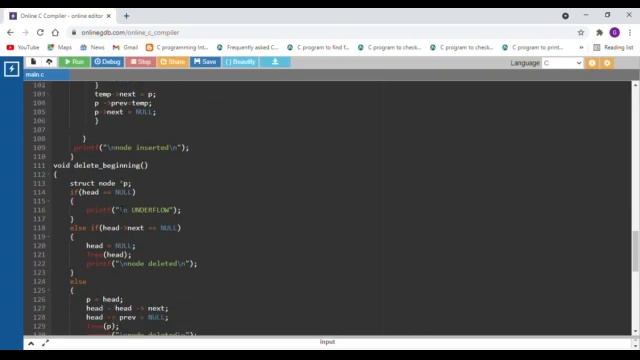The image size is (640, 360).
Task: Reload the page
Action: pyautogui.click(x=40, y=32)
